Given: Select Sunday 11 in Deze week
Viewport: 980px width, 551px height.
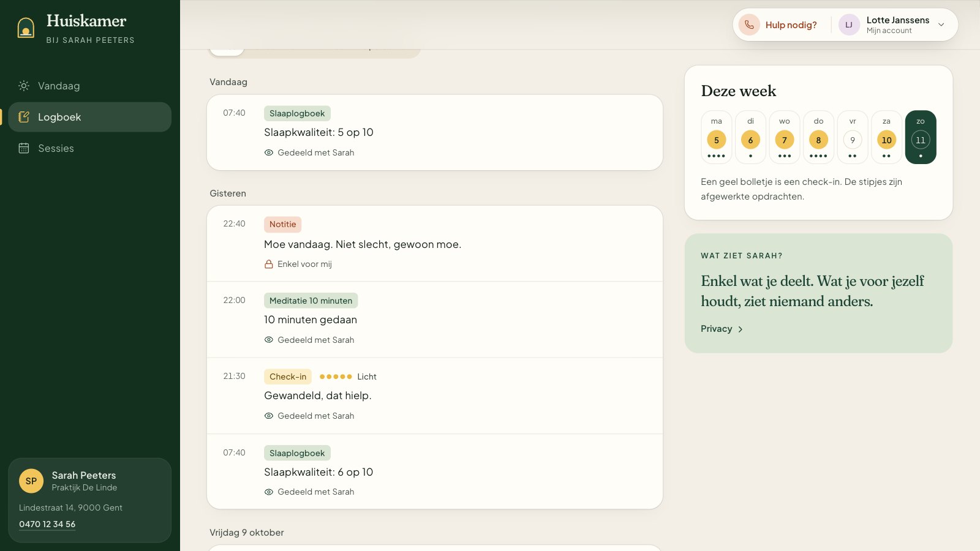Looking at the screenshot, I should [x=921, y=137].
